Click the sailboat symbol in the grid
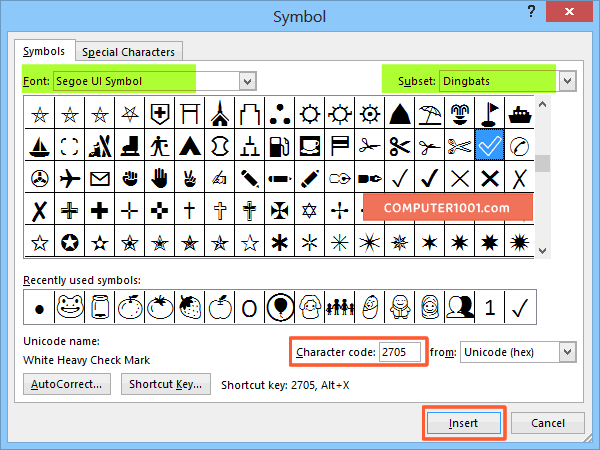The width and height of the screenshot is (600, 450). pos(40,146)
